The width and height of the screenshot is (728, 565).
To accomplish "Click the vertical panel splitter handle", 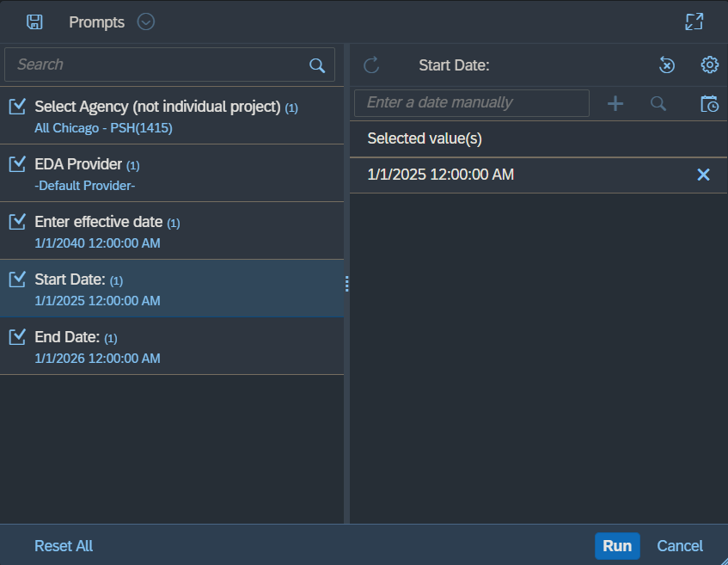I will pyautogui.click(x=346, y=284).
